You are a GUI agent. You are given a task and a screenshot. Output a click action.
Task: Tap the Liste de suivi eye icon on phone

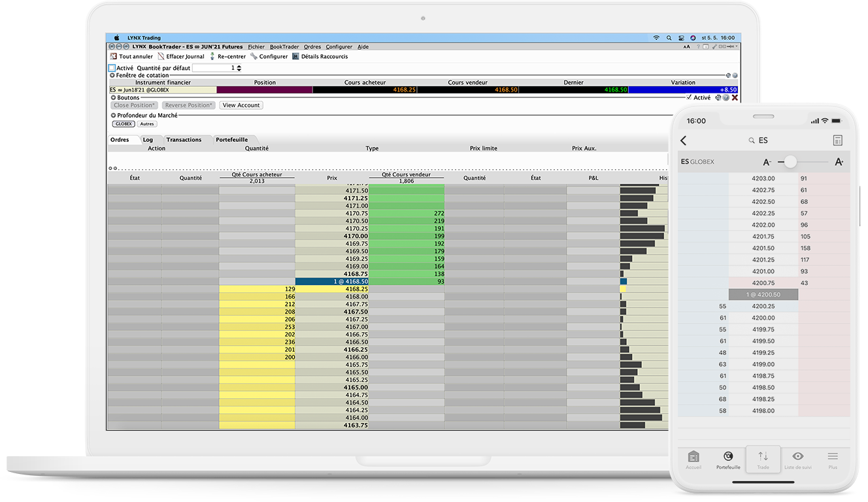tap(798, 456)
